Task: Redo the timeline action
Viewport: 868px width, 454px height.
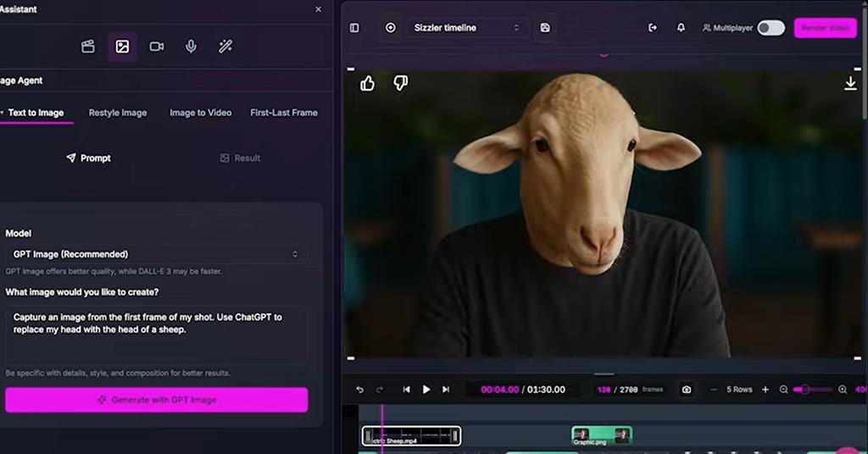Action: tap(380, 390)
